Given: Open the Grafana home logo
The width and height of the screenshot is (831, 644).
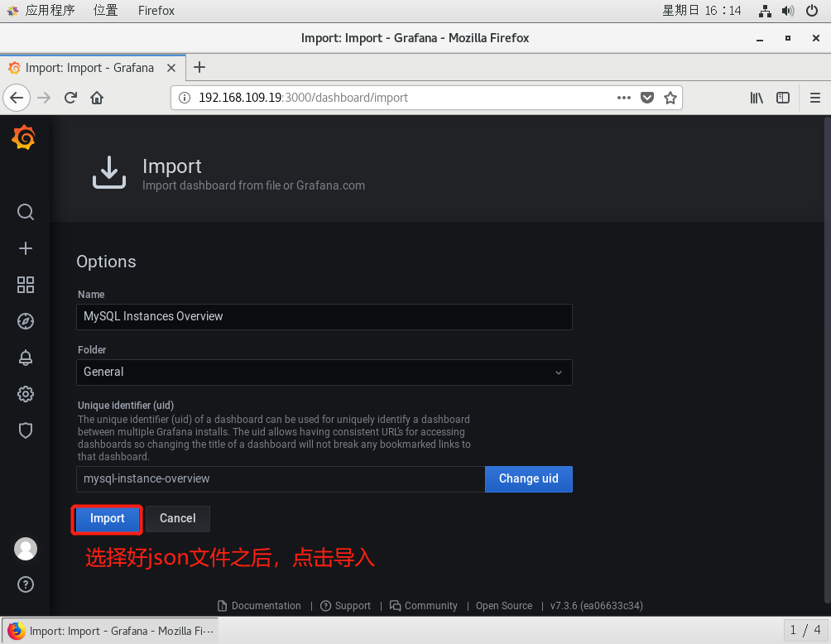Looking at the screenshot, I should (24, 137).
